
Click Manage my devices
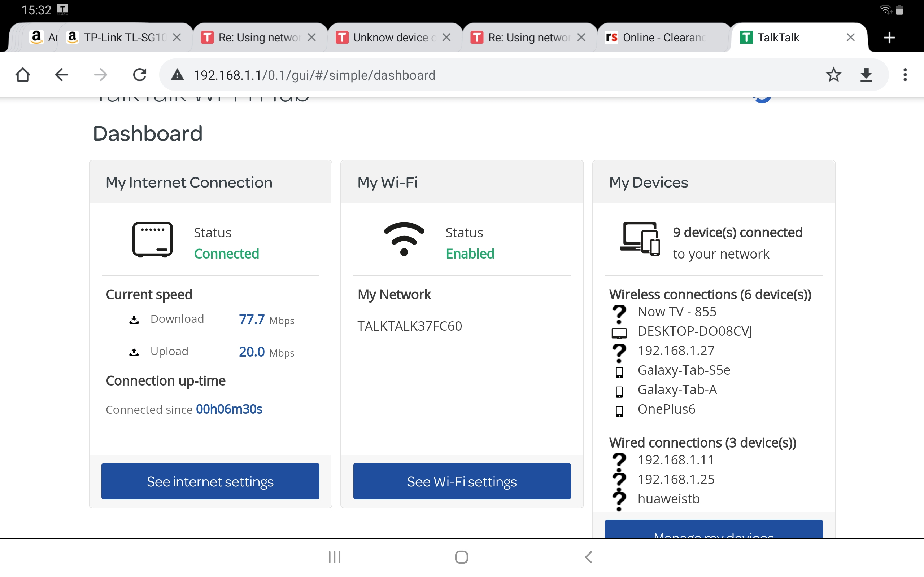pyautogui.click(x=714, y=533)
